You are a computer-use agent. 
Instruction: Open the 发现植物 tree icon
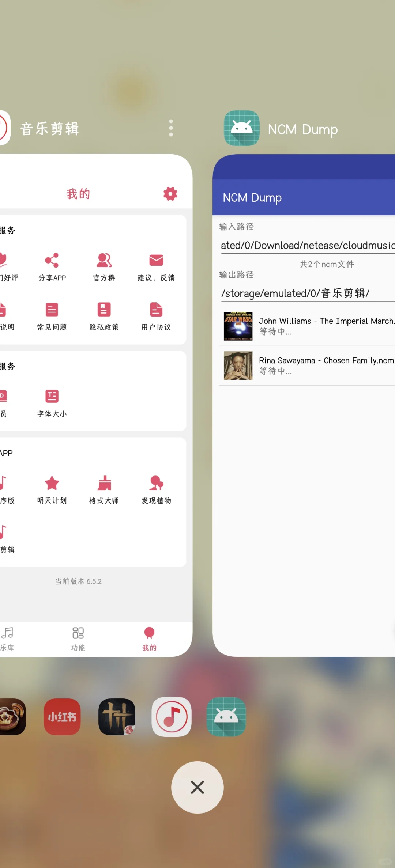(156, 483)
